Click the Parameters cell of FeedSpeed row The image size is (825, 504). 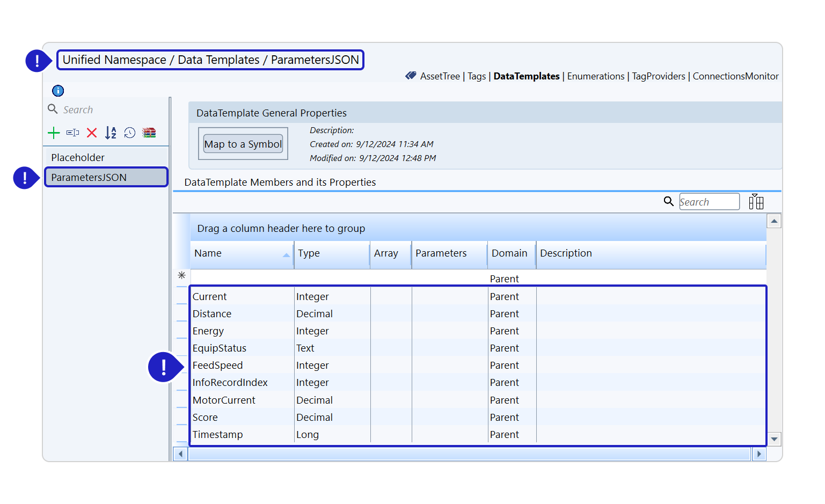coord(450,366)
